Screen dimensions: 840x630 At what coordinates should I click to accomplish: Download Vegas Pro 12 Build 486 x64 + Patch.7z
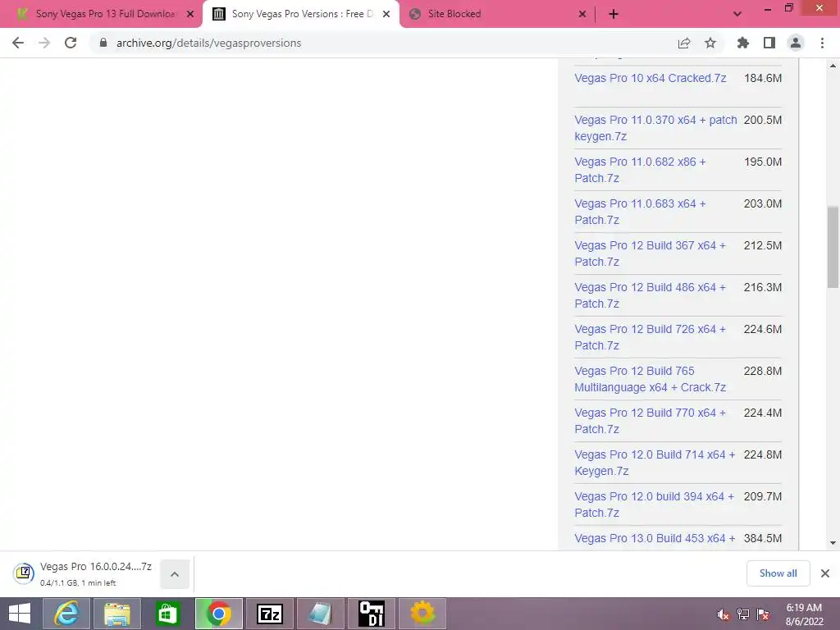[651, 295]
